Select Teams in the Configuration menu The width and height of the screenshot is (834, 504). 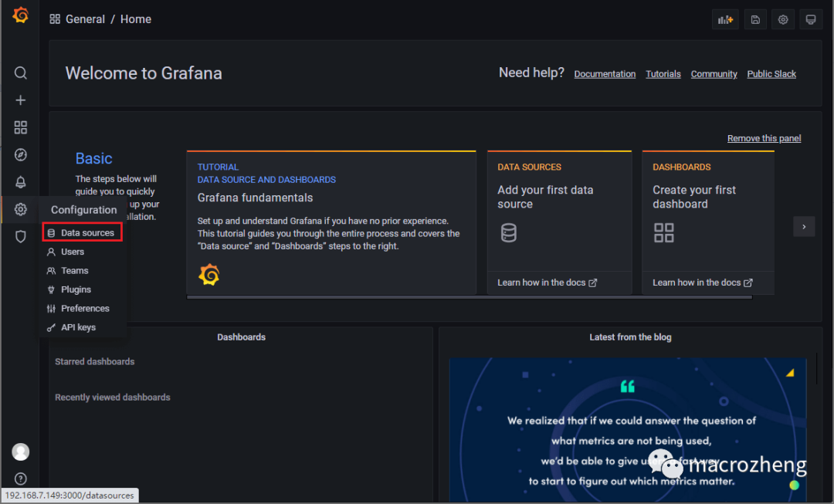pos(74,271)
